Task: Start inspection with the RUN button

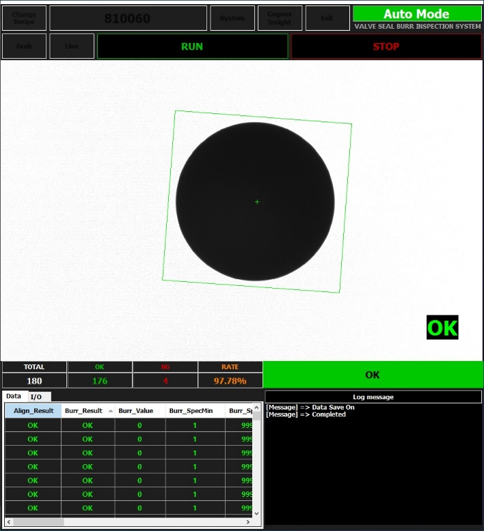Action: pos(192,46)
